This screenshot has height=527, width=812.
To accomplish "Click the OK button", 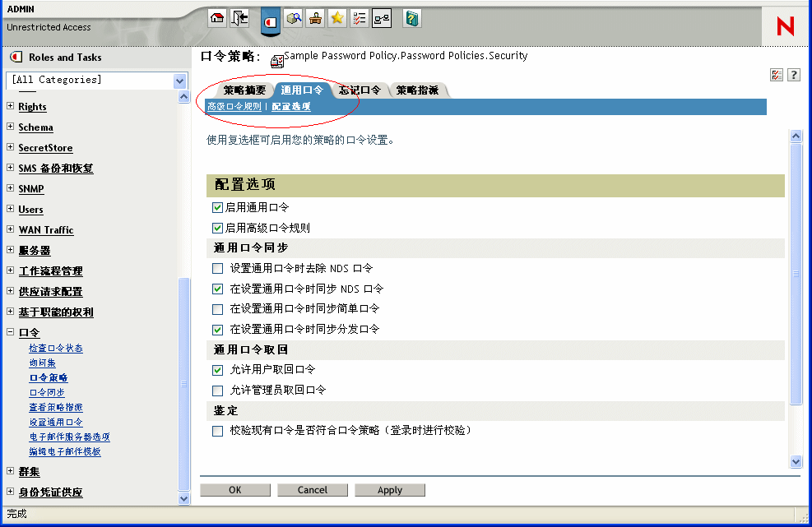I will [235, 490].
